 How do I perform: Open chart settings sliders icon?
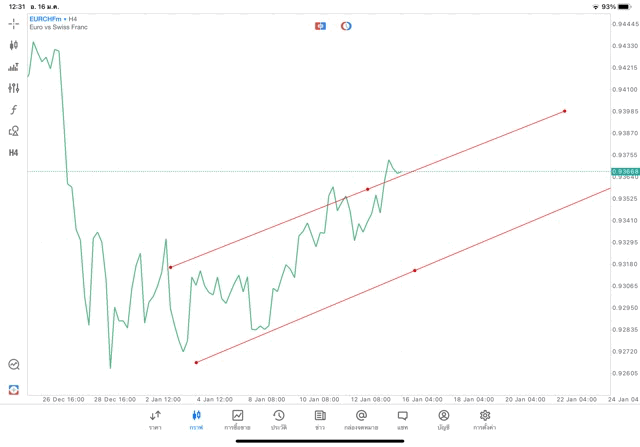(x=14, y=88)
